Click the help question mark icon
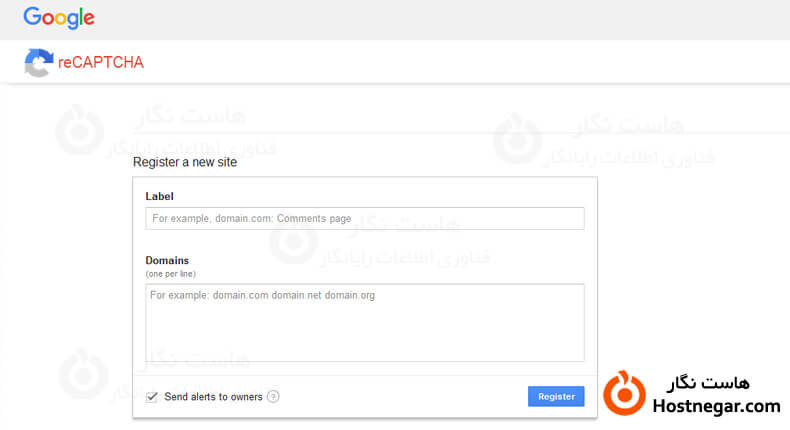 (x=273, y=397)
